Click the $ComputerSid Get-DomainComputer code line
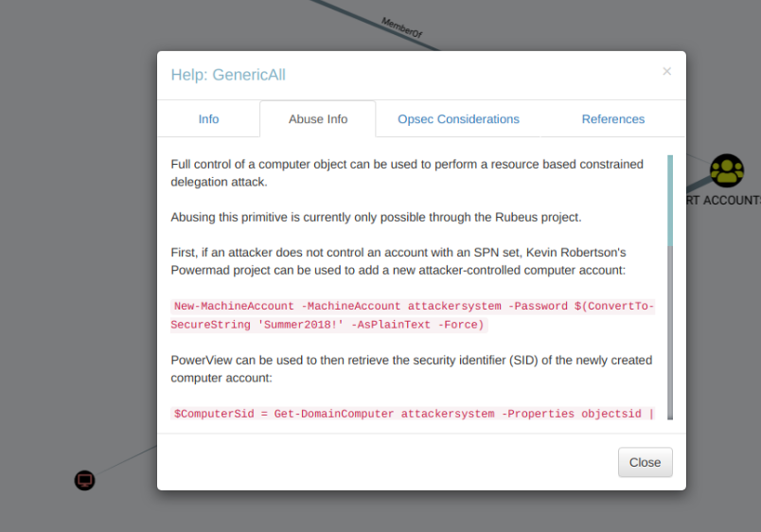761x532 pixels. coord(413,414)
